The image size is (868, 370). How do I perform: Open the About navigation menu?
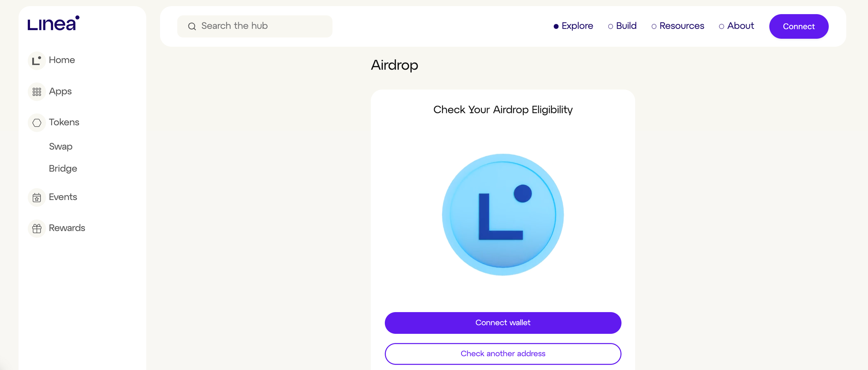(x=740, y=26)
